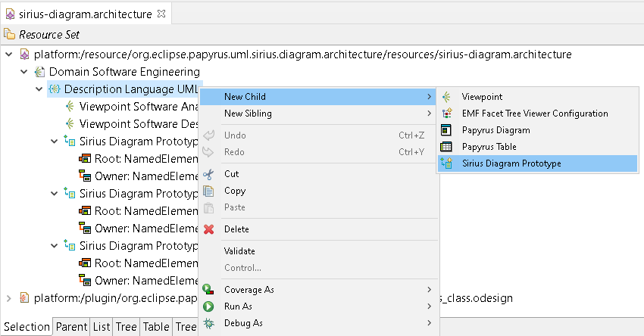Switch to the List tab
The width and height of the screenshot is (644, 336).
pos(102,327)
